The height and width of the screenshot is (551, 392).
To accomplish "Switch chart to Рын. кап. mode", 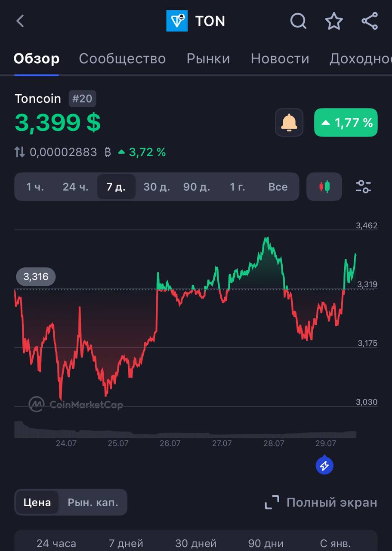I will click(93, 502).
